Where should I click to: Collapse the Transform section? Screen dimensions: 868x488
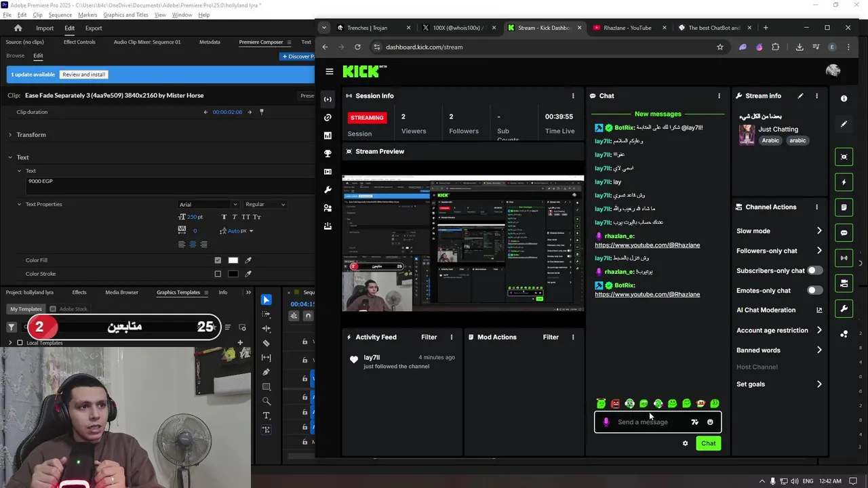tap(10, 135)
